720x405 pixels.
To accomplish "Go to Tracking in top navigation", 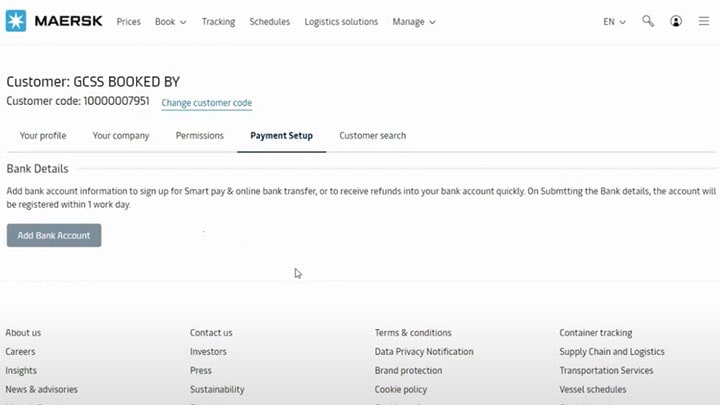I will pyautogui.click(x=218, y=21).
